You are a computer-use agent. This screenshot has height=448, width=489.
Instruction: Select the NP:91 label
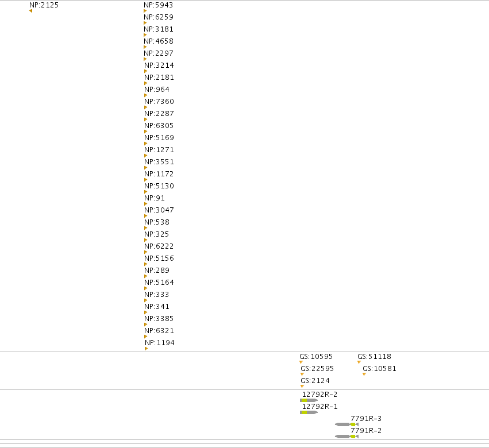155,198
